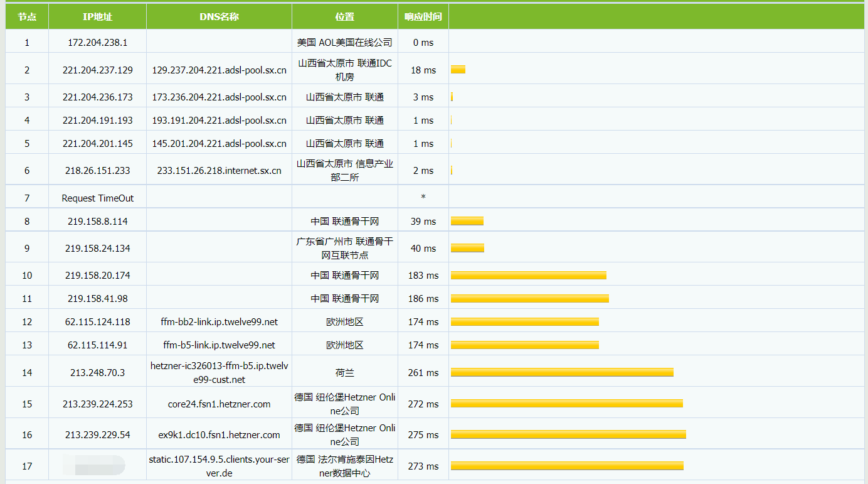Select IP address 219.158.20.174
The height and width of the screenshot is (484, 868).
click(x=98, y=276)
